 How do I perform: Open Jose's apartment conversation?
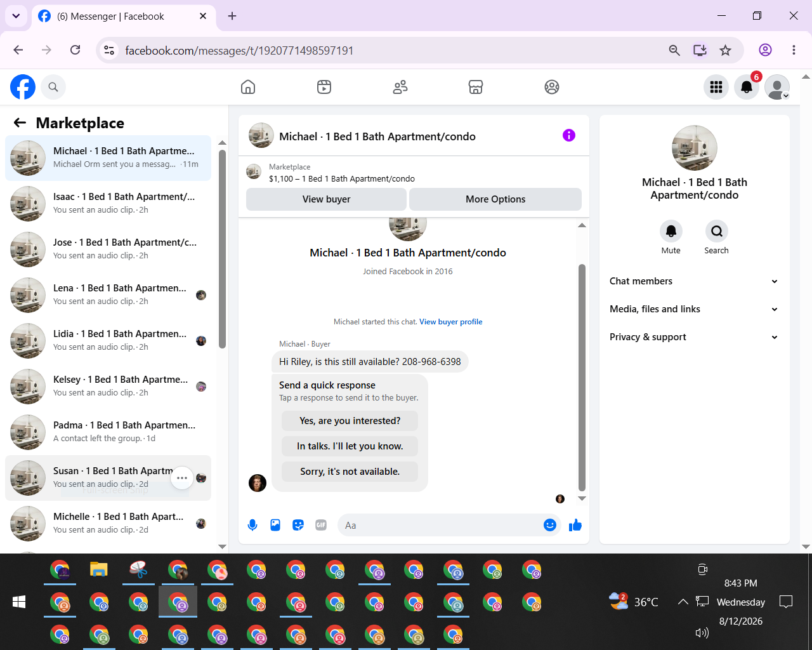(x=108, y=249)
